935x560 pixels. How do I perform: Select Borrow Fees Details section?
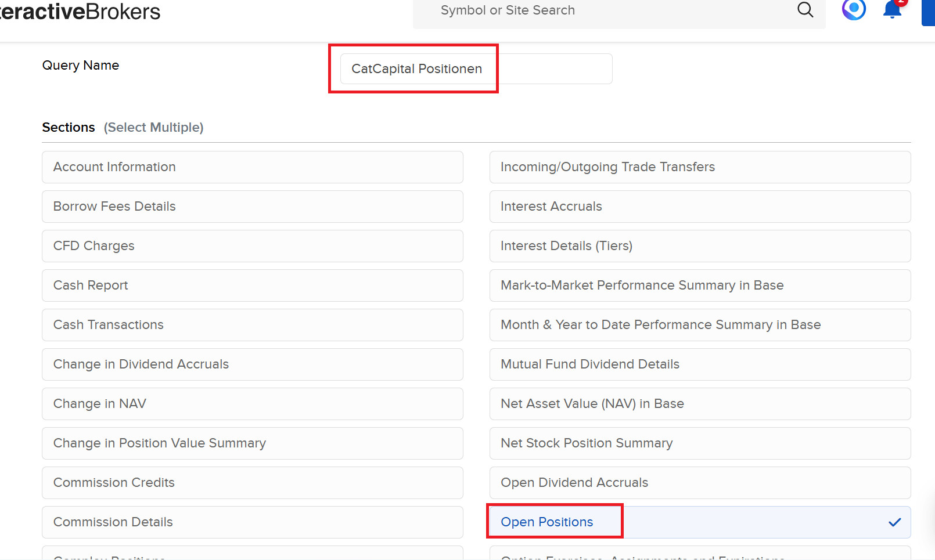click(252, 207)
